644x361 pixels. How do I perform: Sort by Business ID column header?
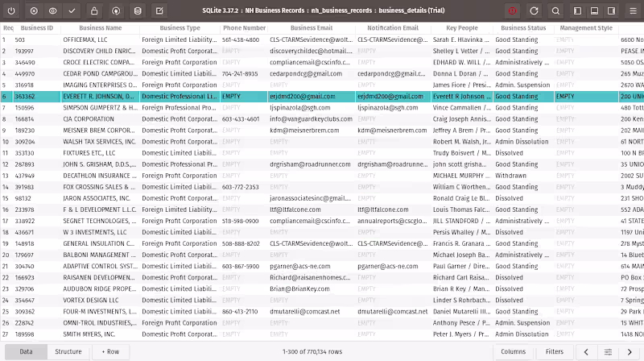[x=37, y=28]
